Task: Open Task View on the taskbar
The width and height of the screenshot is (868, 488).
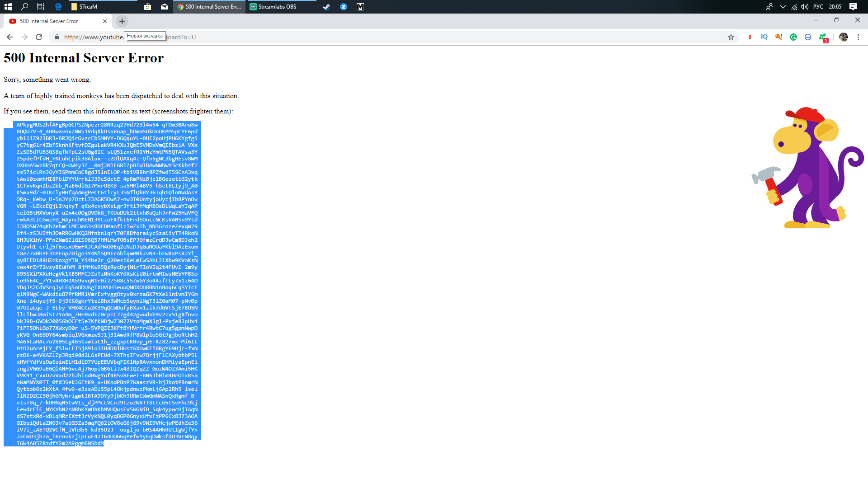Action: tap(41, 7)
